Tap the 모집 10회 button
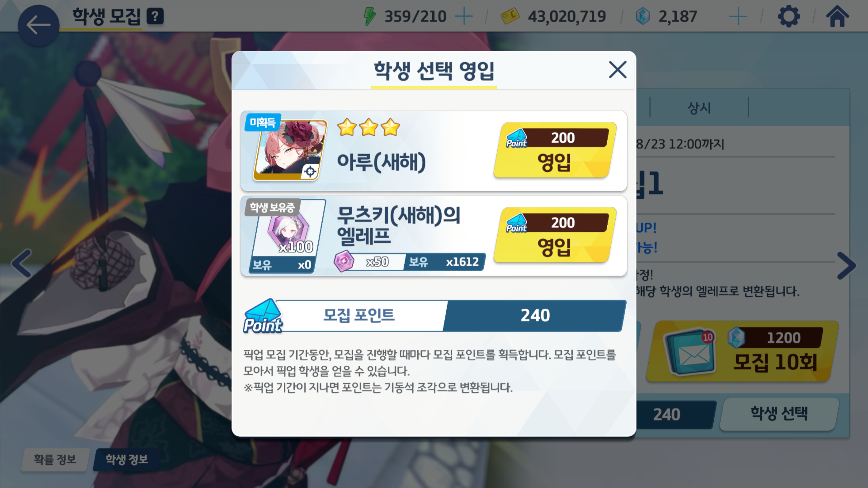The image size is (868, 488). pyautogui.click(x=742, y=351)
